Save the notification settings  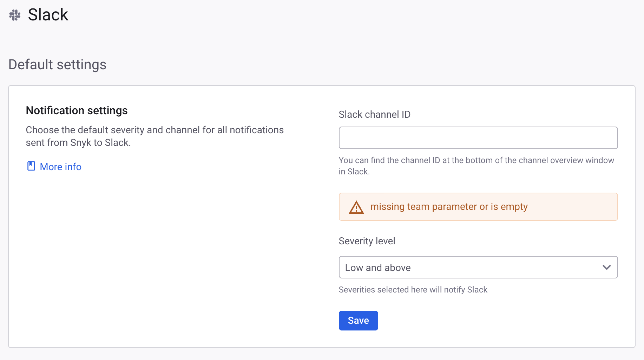pos(358,320)
